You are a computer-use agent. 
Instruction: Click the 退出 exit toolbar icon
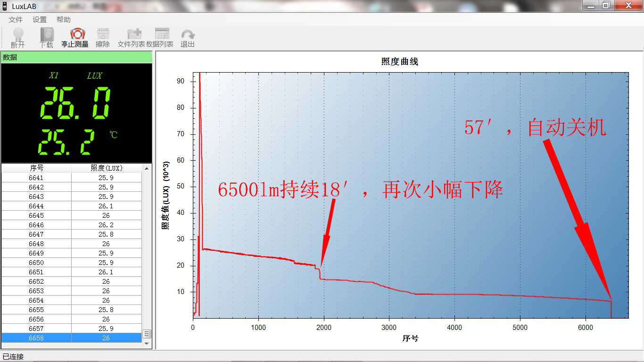click(x=188, y=38)
